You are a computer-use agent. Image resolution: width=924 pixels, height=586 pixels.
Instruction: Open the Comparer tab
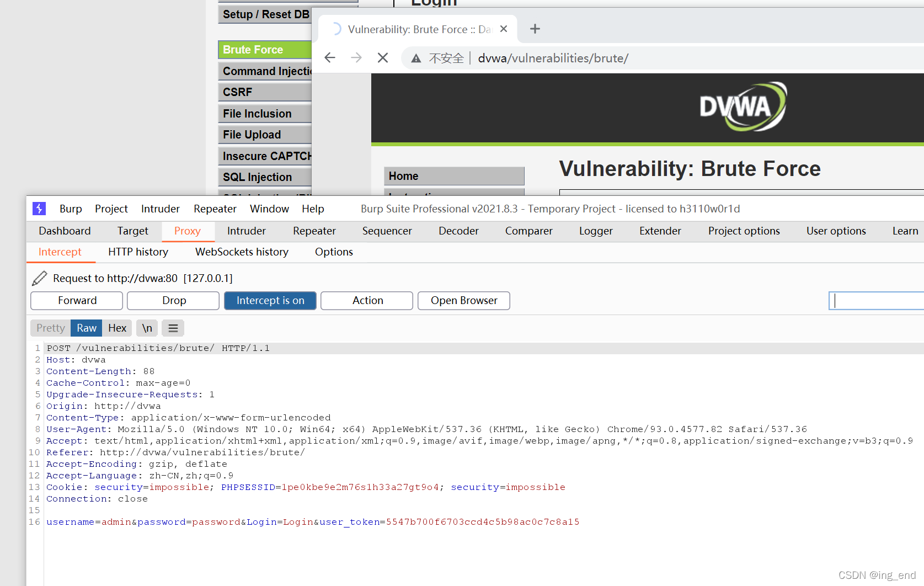coord(529,231)
